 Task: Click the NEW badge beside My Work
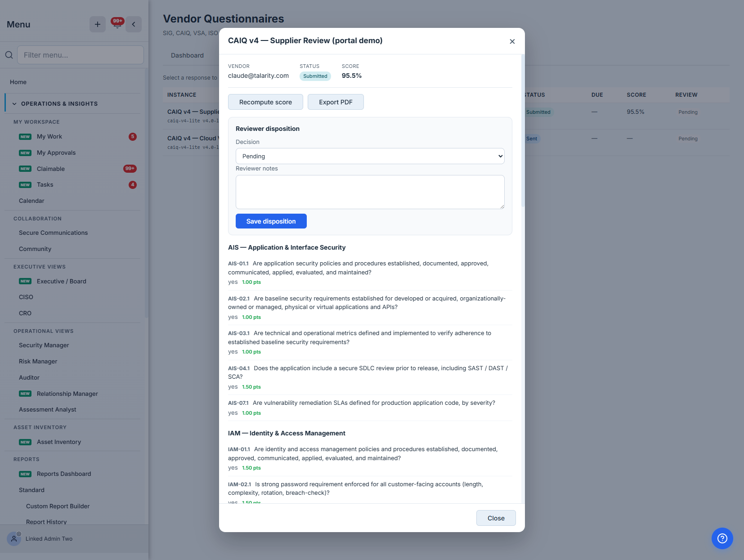click(25, 137)
